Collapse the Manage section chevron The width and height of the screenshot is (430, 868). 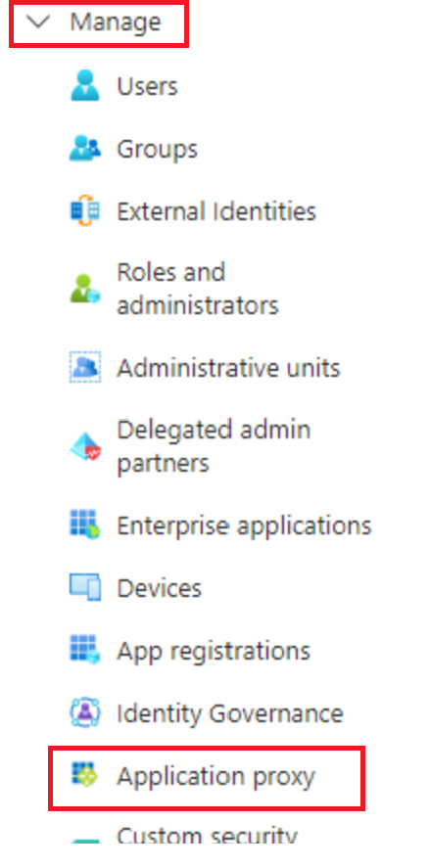coord(38,23)
